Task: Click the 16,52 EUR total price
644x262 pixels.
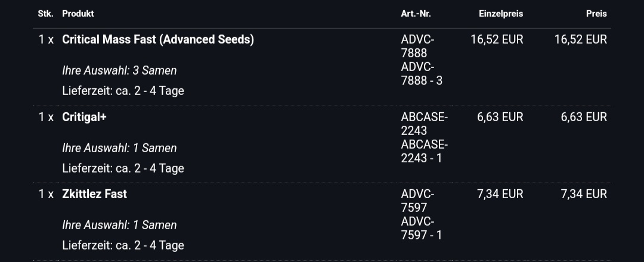Action: pos(580,39)
